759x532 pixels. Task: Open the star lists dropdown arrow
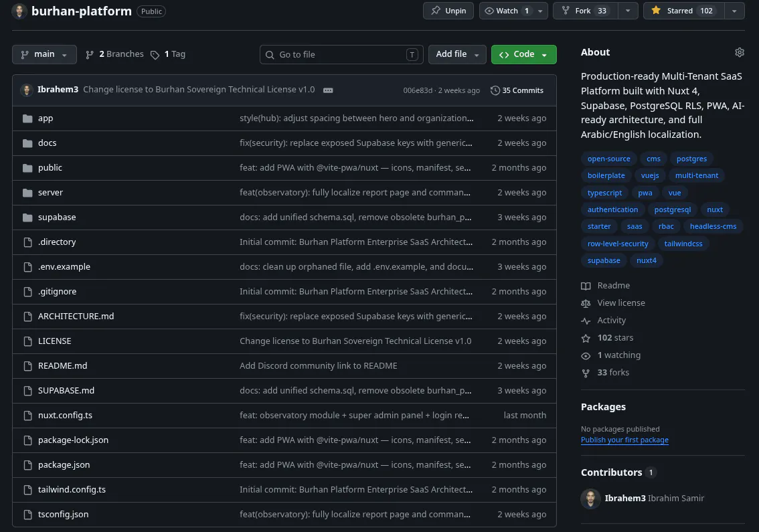[x=734, y=11]
